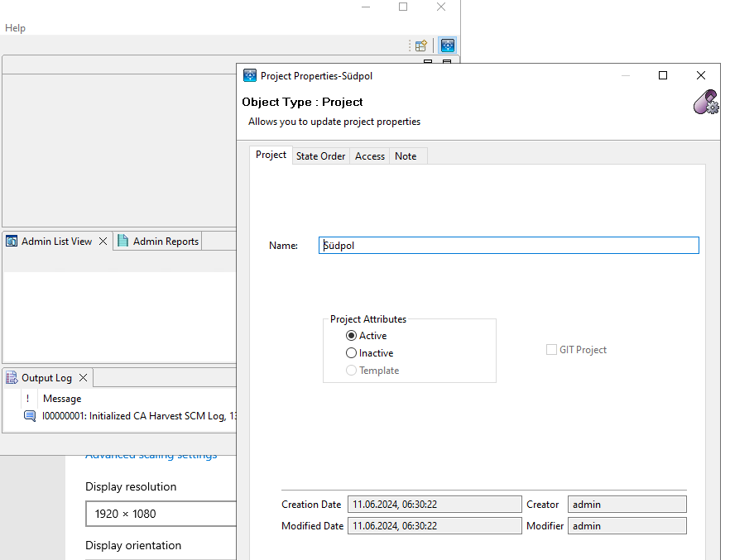Toggle the GIT Project checkbox
Image resolution: width=754 pixels, height=560 pixels.
coord(551,350)
